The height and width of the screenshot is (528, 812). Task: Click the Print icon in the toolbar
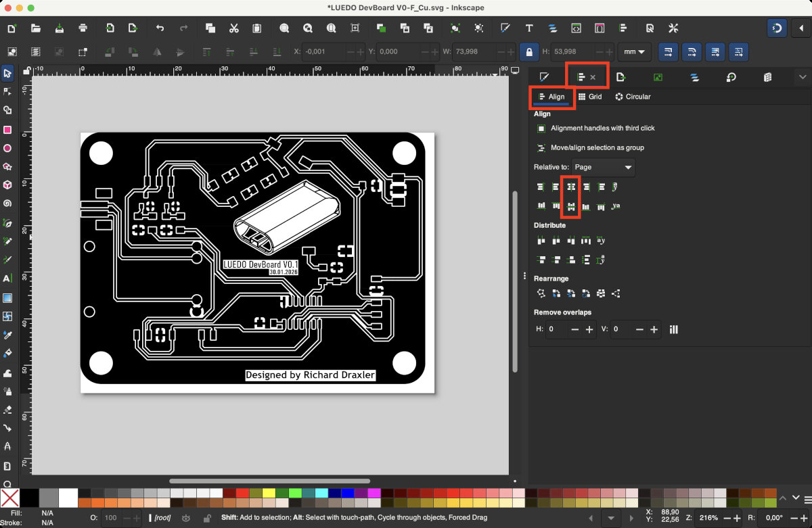coord(83,28)
